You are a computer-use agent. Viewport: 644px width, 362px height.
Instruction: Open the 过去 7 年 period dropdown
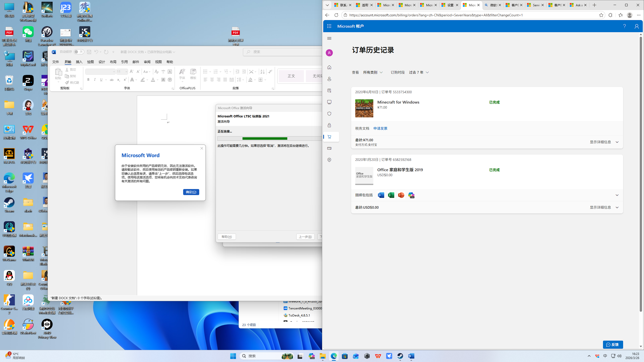point(419,72)
